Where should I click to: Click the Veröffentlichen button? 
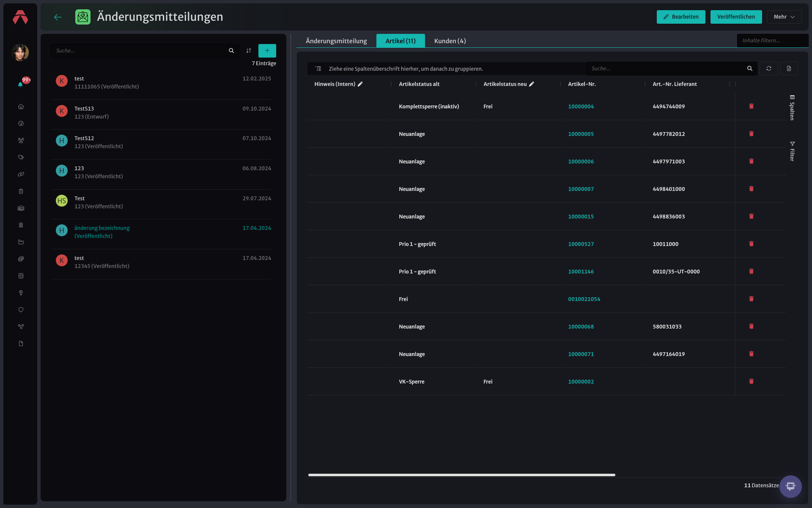click(x=736, y=17)
